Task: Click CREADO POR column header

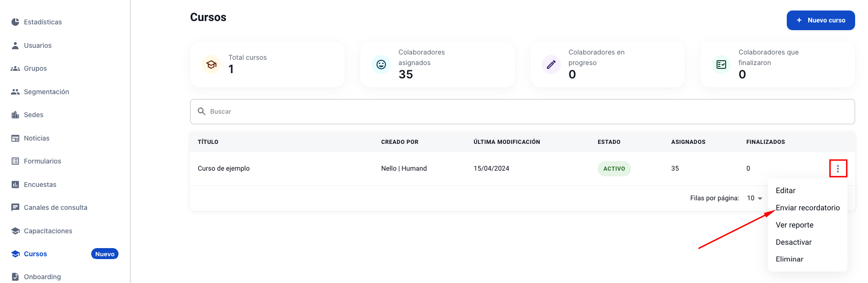Action: coord(399,142)
